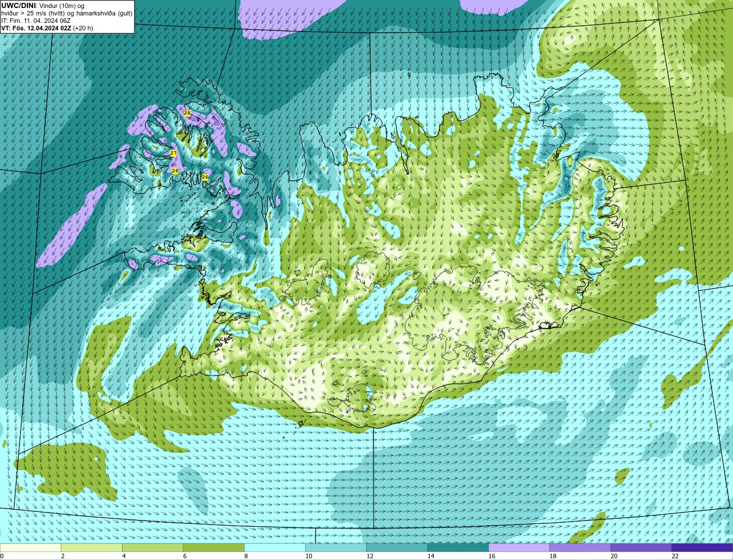Click the valid time 'VT: Fös. 12.04.2024 02Z (+20 h)'
733x560 pixels.
[47, 28]
